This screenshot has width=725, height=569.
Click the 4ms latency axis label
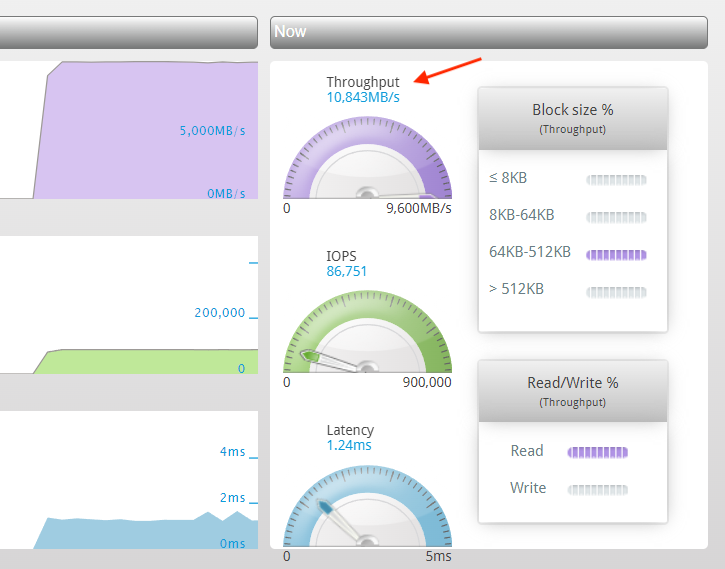click(x=233, y=452)
